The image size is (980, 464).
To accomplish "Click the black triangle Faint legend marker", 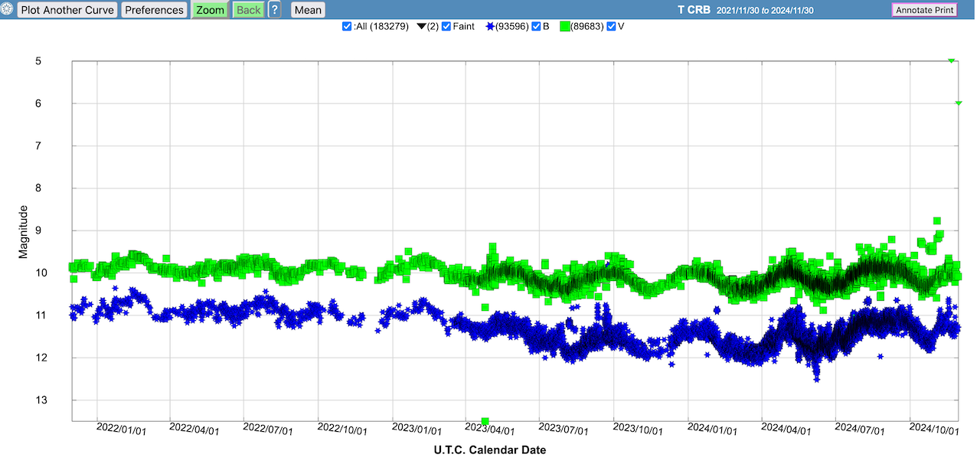I will point(421,27).
